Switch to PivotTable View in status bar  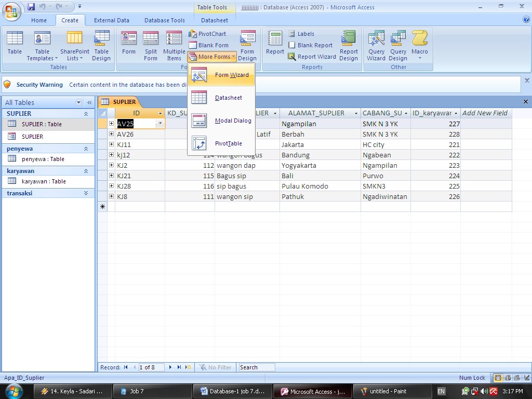click(508, 378)
